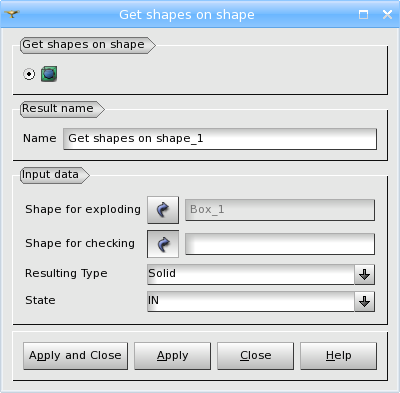This screenshot has height=393, width=400.
Task: Click the Apply button
Action: [x=172, y=356]
